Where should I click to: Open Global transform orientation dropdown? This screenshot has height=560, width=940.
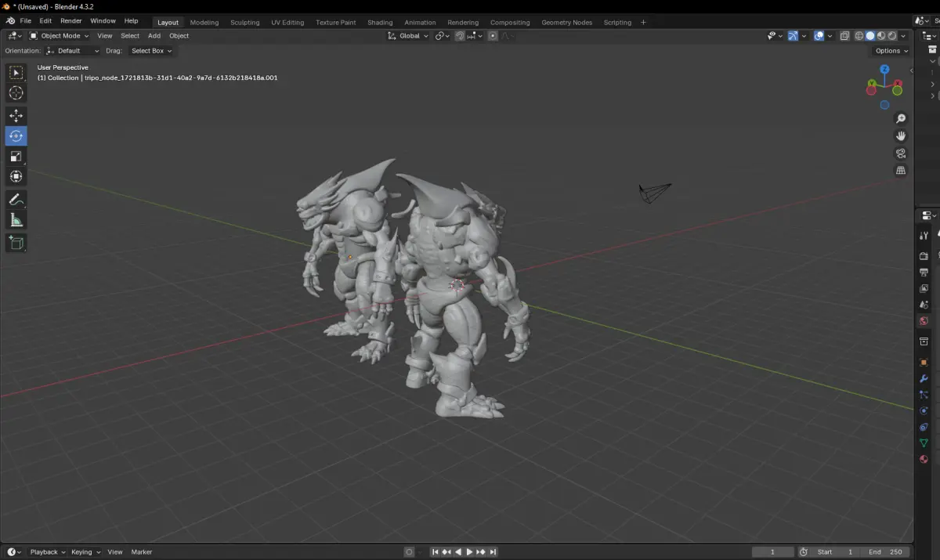[x=408, y=35]
